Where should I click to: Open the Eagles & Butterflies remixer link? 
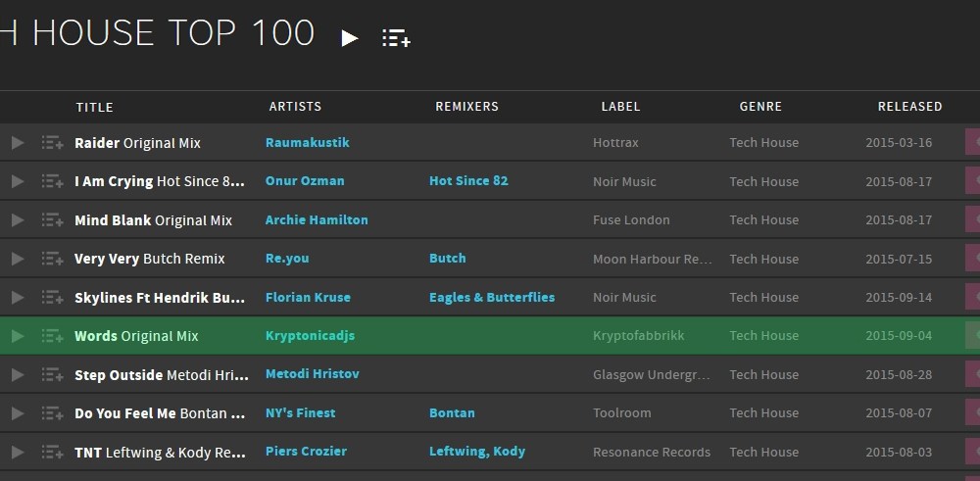point(492,298)
